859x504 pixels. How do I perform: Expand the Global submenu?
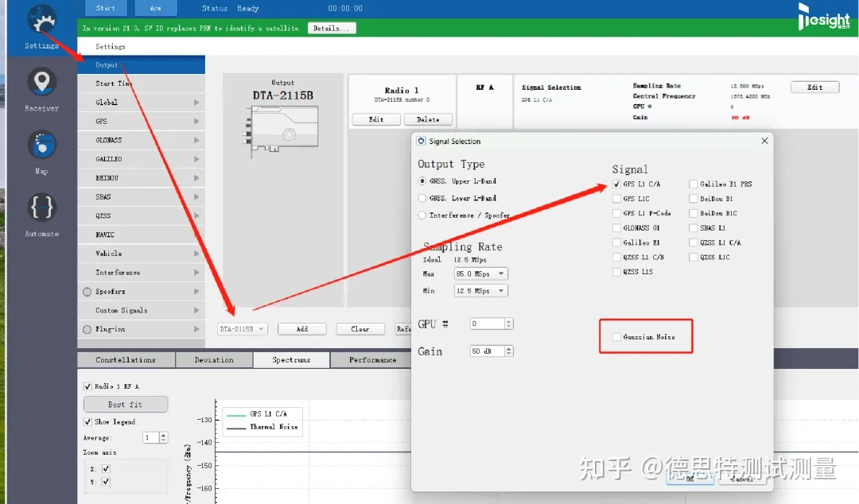tap(142, 103)
